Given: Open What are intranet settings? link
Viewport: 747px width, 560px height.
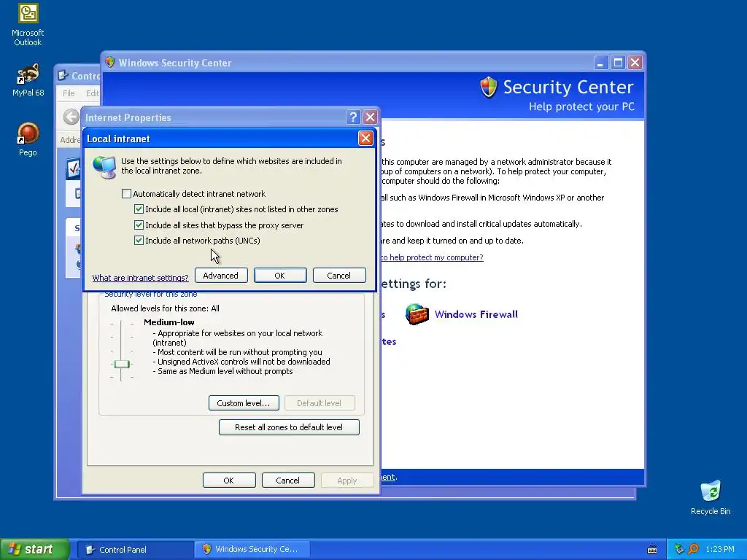Looking at the screenshot, I should (x=140, y=278).
